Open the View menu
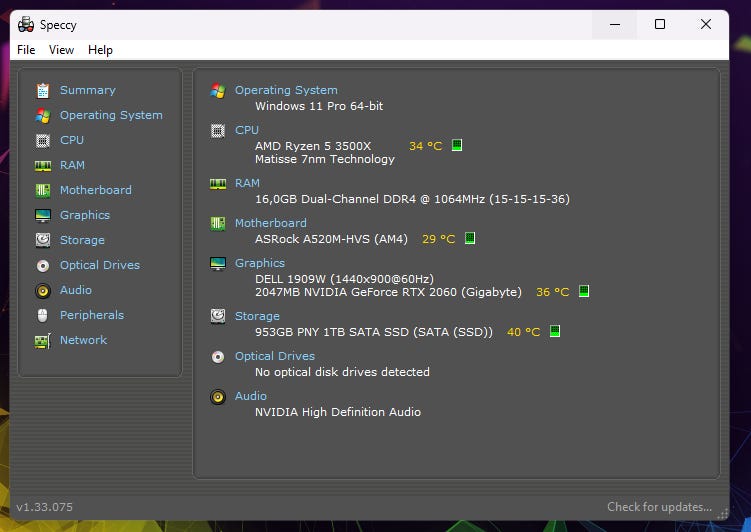The height and width of the screenshot is (532, 751). 61,50
